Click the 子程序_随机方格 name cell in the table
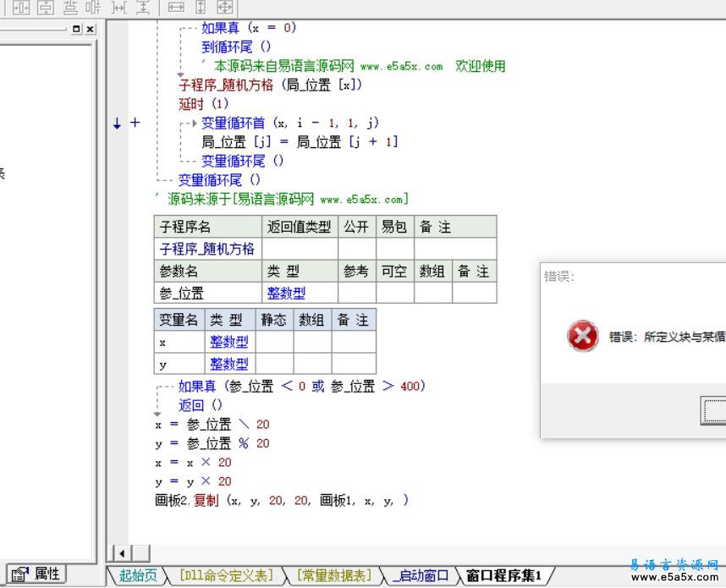 point(207,249)
